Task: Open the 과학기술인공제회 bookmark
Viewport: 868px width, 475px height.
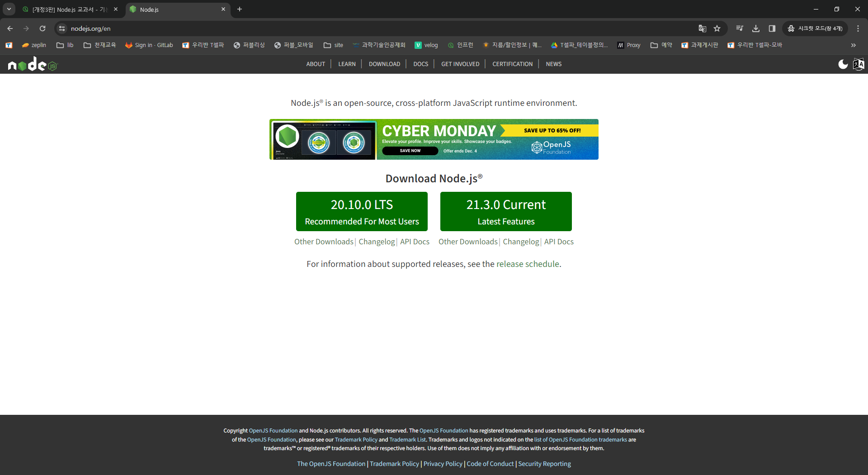Action: tap(379, 45)
